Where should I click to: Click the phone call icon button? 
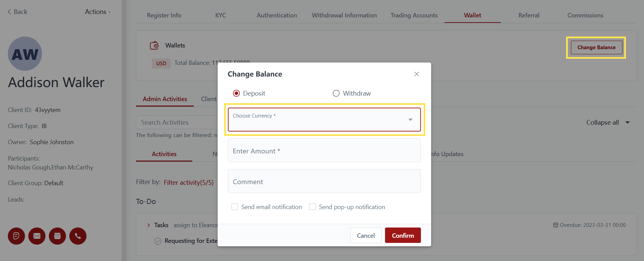point(78,236)
